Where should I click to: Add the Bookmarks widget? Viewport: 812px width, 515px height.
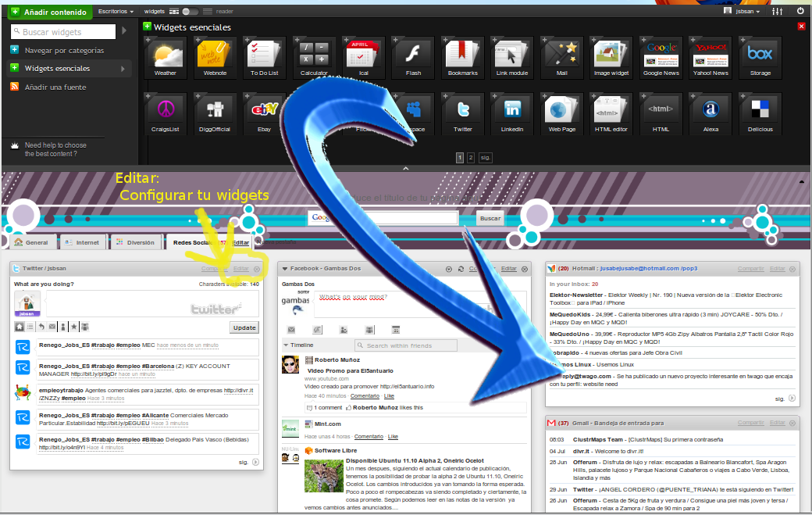(462, 58)
